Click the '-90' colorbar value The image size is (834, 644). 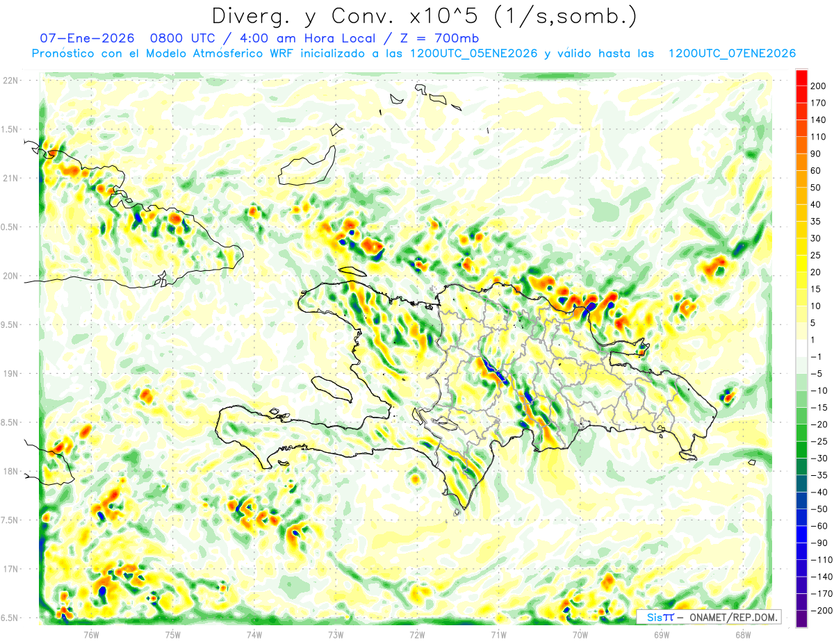point(819,543)
